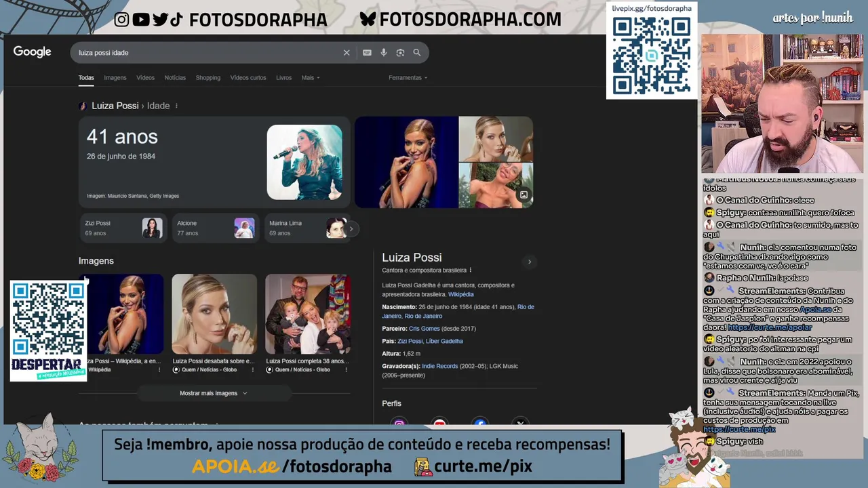Open the large collage photo of Luiza Possi
This screenshot has width=868, height=488.
406,162
